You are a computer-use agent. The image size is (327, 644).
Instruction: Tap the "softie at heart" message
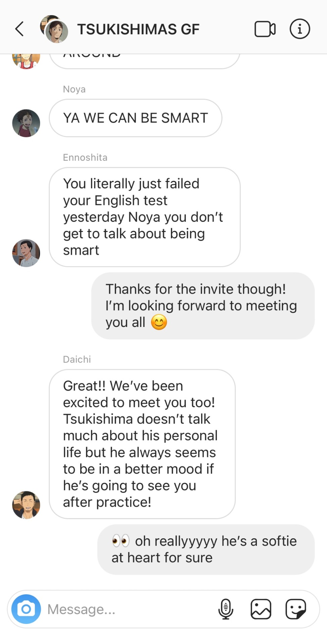[x=206, y=549]
